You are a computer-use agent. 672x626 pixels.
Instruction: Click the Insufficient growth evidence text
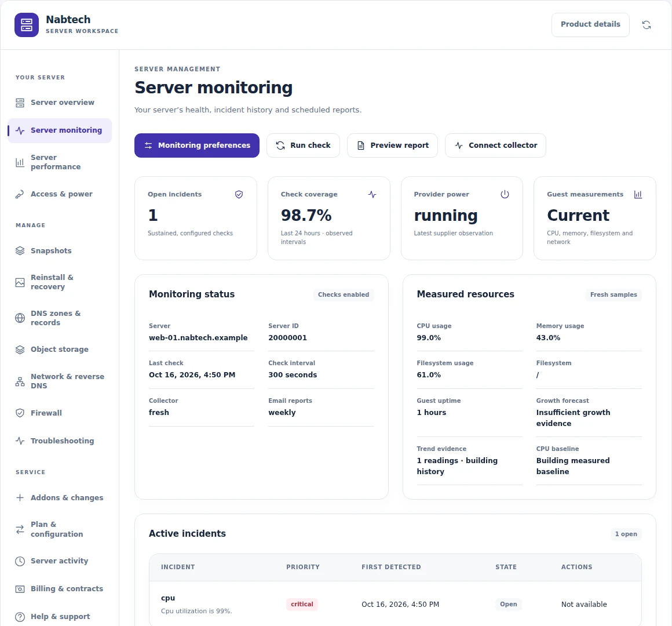coord(573,418)
